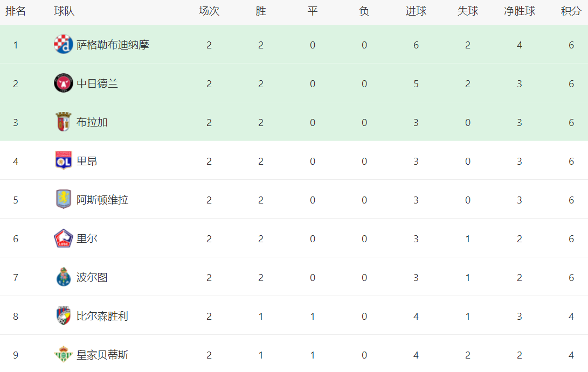Click the 积分 column header
588x372 pixels.
(571, 11)
